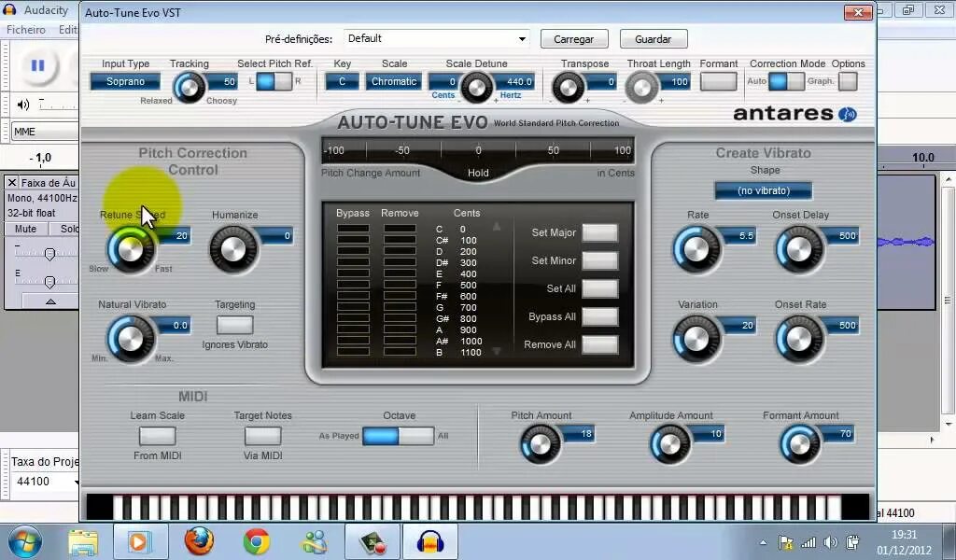Click the Set Major button
Viewport: 956px width, 560px height.
[600, 232]
